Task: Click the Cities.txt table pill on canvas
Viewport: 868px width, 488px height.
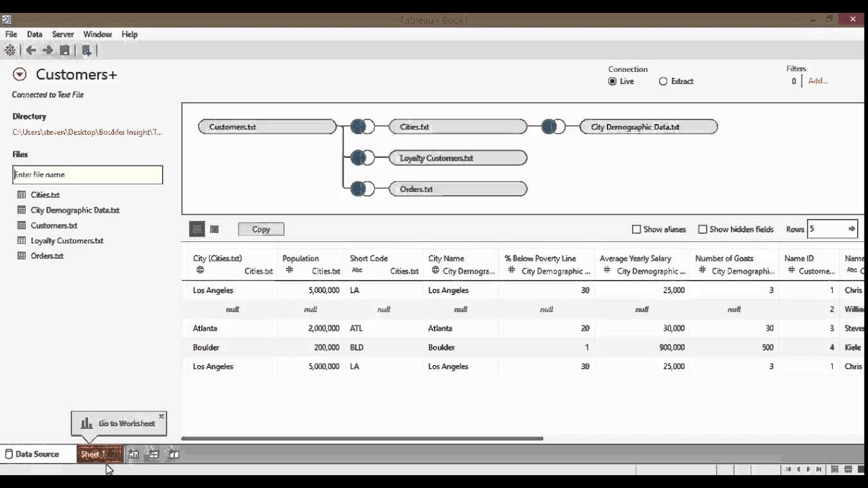Action: (458, 127)
